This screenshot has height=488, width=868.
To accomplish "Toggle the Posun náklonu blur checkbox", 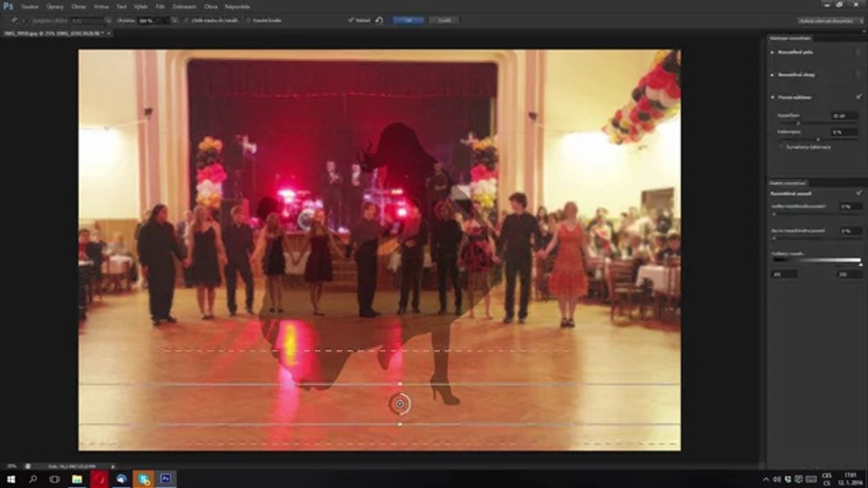I will click(x=859, y=97).
